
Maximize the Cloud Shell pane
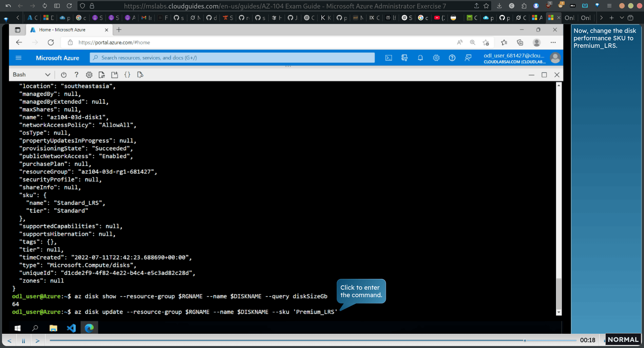pyautogui.click(x=544, y=75)
